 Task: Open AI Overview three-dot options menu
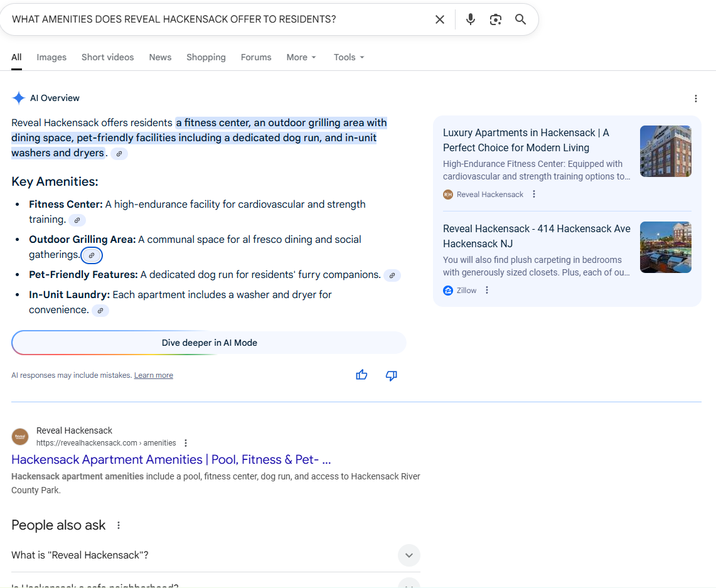tap(695, 99)
